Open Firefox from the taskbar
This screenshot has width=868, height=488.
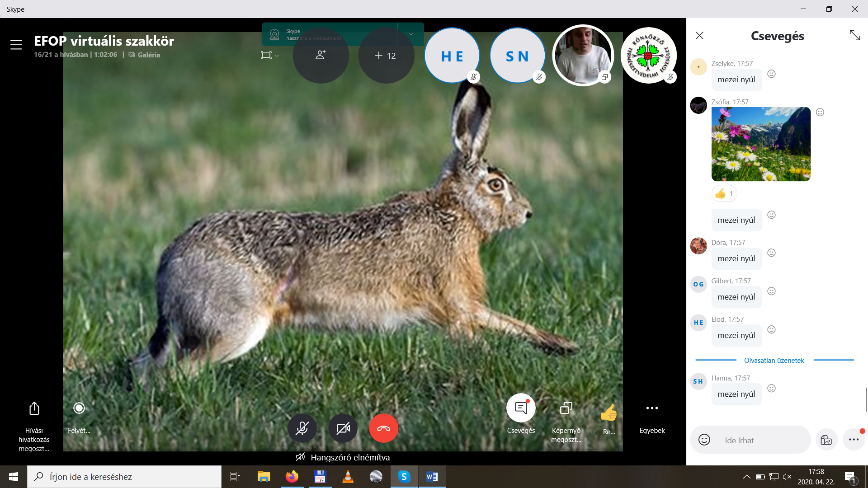click(x=292, y=477)
